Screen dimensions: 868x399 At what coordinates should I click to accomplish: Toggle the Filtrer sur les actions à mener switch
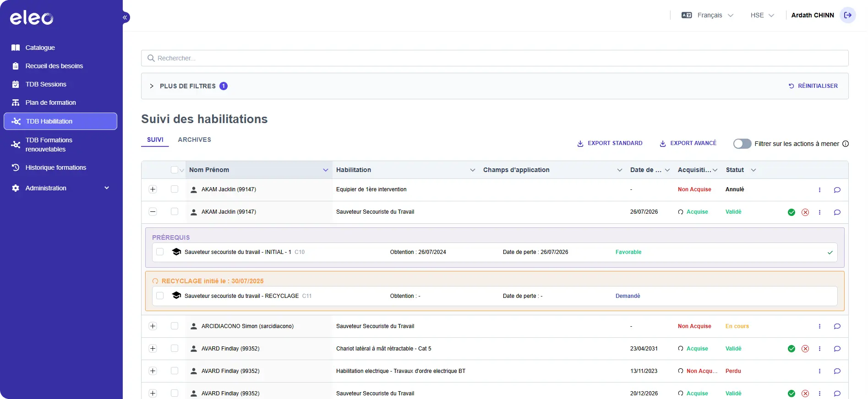coord(742,144)
